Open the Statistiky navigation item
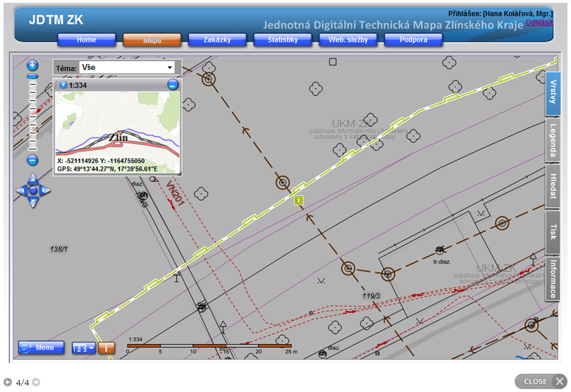 click(x=283, y=39)
